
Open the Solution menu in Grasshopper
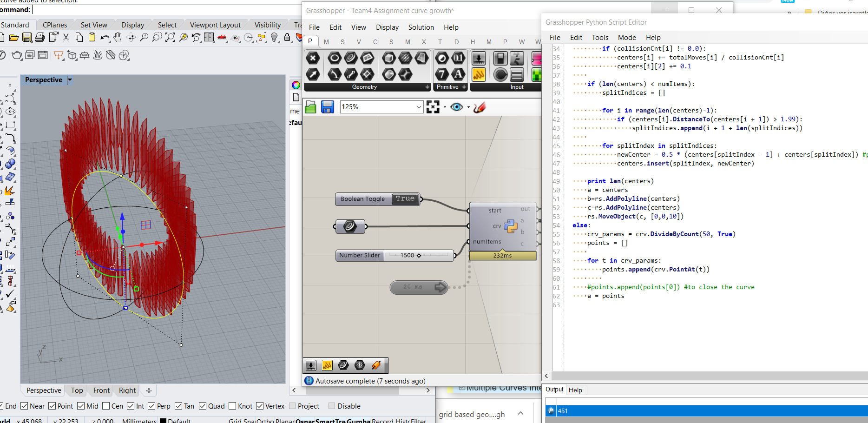421,27
